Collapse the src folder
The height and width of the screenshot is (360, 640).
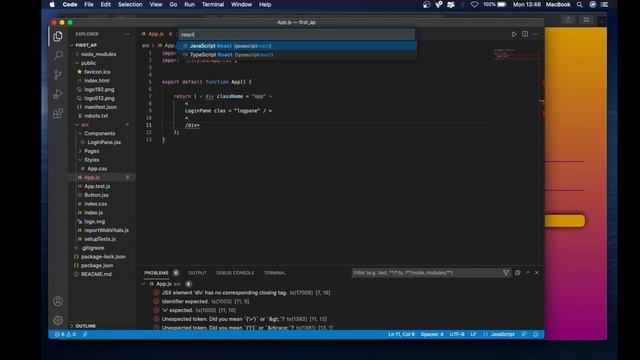(x=84, y=124)
